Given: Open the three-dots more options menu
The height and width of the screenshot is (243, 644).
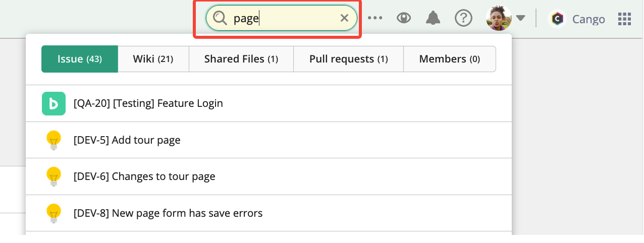Looking at the screenshot, I should click(x=375, y=19).
